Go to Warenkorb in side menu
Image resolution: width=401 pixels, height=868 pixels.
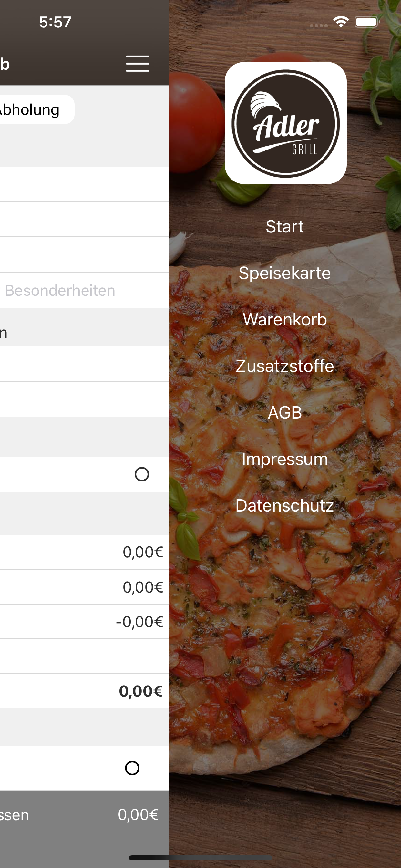[285, 319]
